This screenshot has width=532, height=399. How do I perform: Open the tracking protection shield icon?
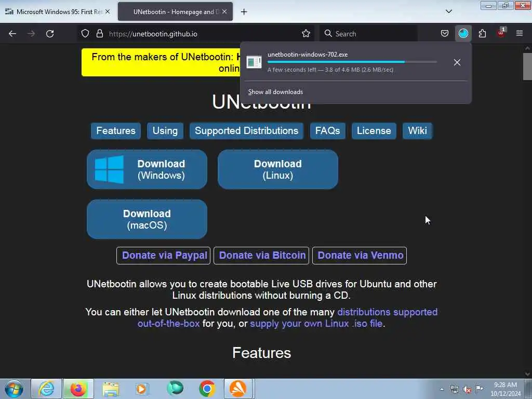pos(85,34)
